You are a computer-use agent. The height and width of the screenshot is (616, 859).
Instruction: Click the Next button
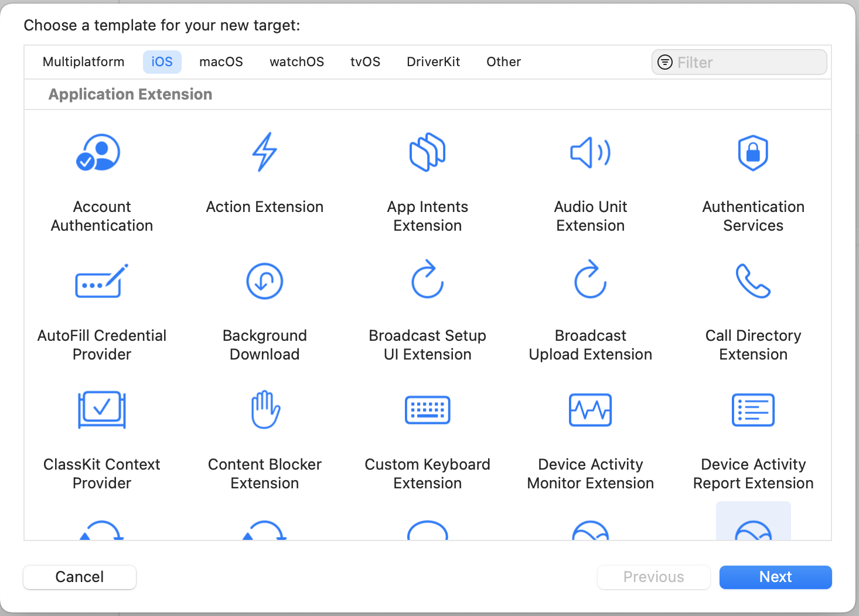776,577
